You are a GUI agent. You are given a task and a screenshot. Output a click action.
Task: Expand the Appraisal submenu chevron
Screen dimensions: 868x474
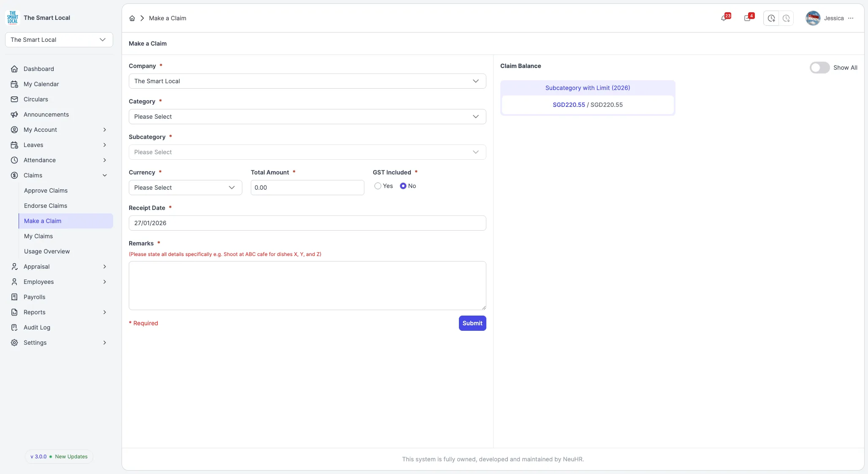coord(105,267)
